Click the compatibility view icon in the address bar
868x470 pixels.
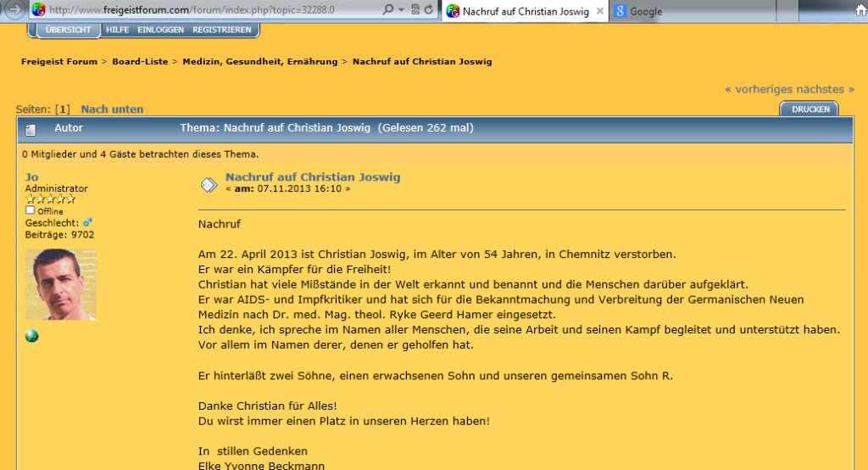414,10
